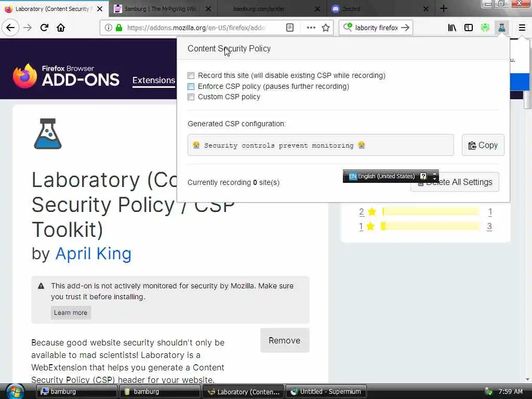Click the Laboratory flask add-on icon
Viewport: 532px width, 399px height.
[48, 134]
